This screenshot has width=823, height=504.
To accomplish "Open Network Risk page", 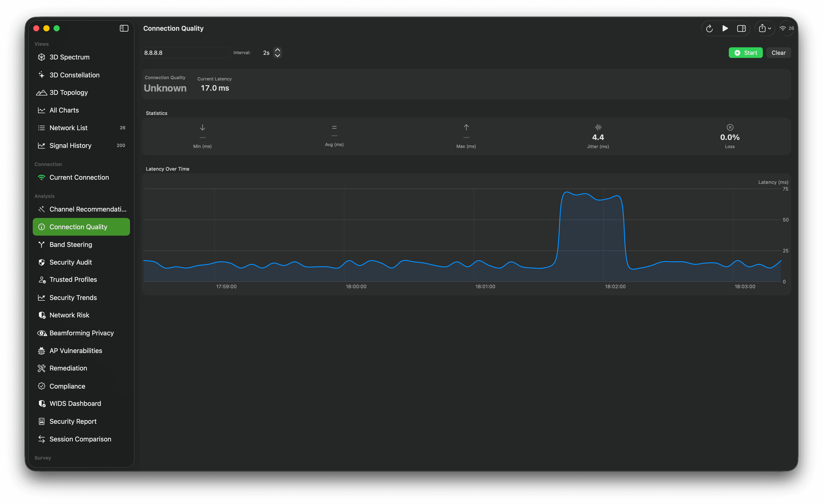I will click(x=81, y=315).
